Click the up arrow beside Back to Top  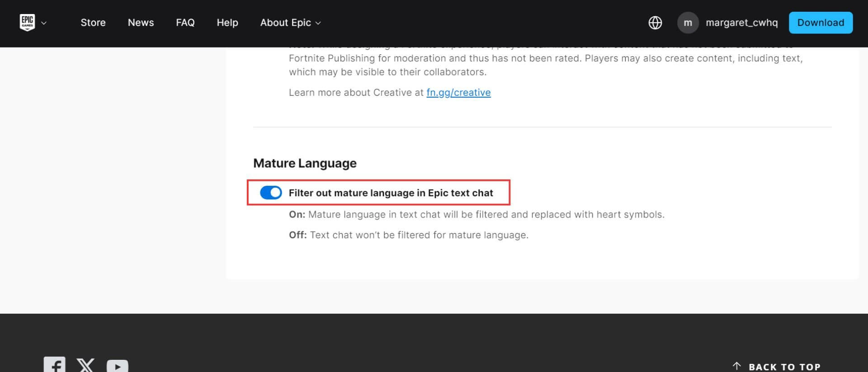point(737,366)
